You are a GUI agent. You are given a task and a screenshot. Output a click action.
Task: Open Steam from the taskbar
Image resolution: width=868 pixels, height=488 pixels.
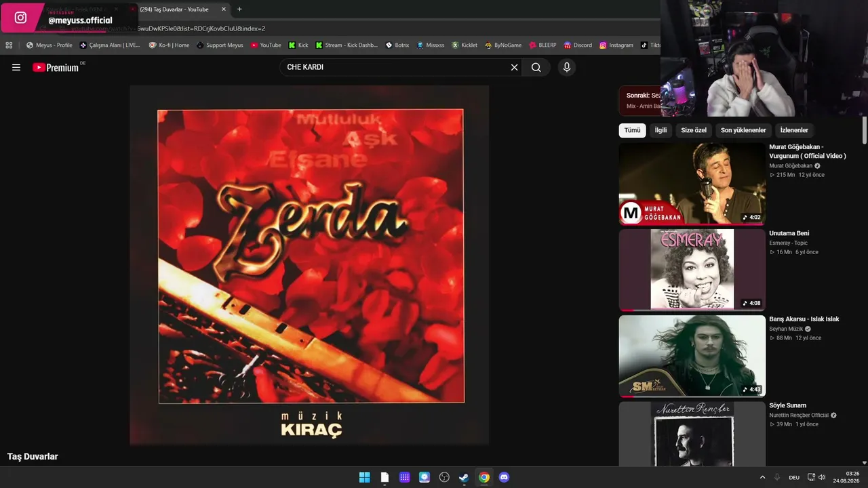[x=464, y=477]
